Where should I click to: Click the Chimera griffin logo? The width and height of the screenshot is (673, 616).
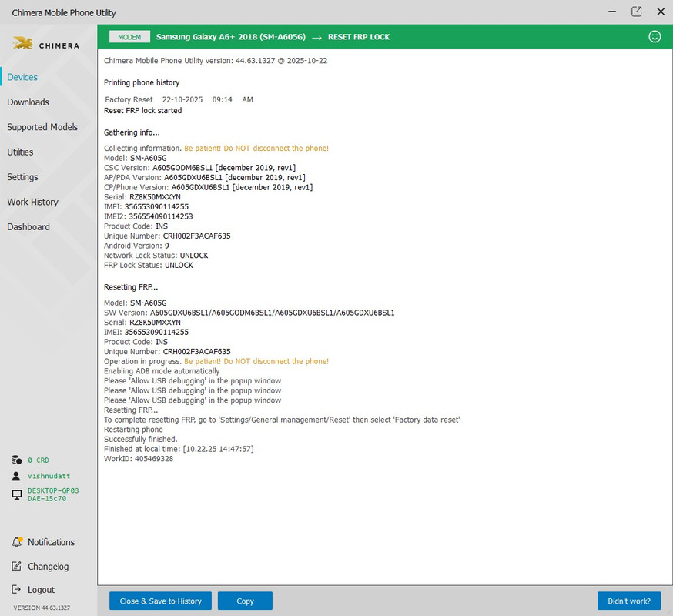(x=23, y=43)
